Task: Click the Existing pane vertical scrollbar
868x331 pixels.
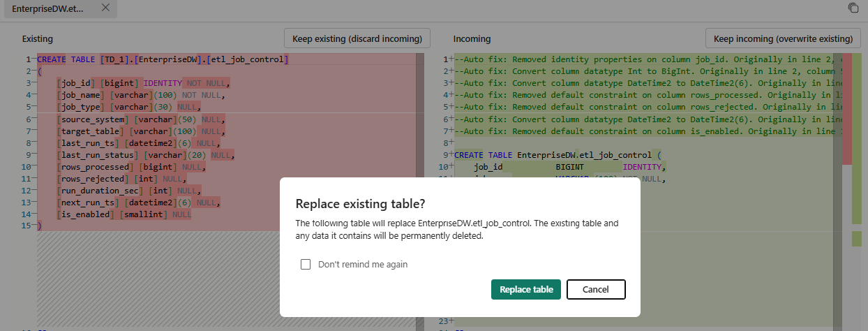Action: 420,192
